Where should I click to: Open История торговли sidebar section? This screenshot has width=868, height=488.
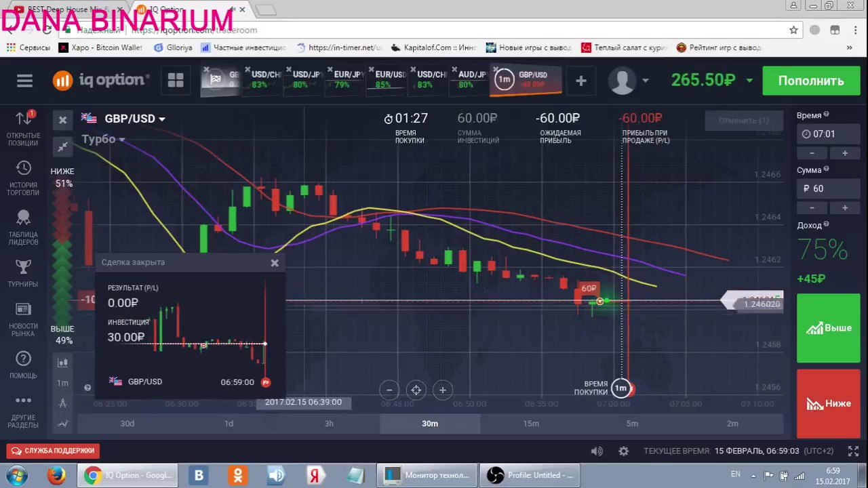23,178
